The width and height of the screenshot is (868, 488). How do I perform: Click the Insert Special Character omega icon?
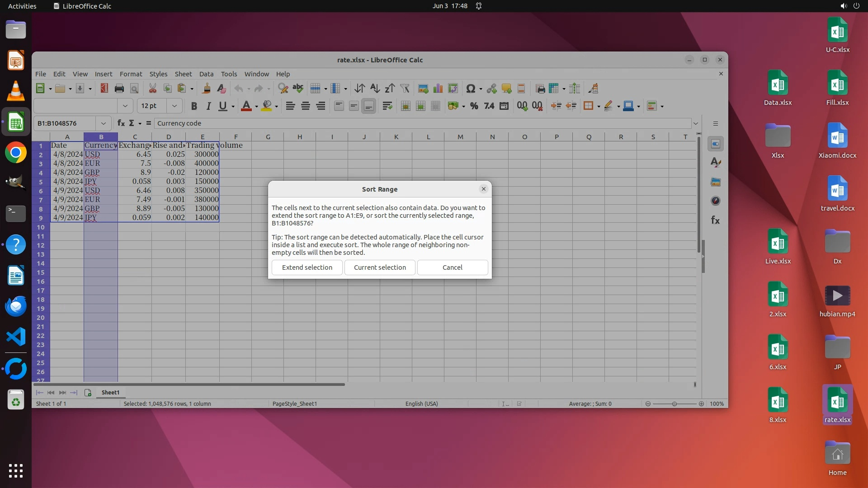click(x=470, y=89)
